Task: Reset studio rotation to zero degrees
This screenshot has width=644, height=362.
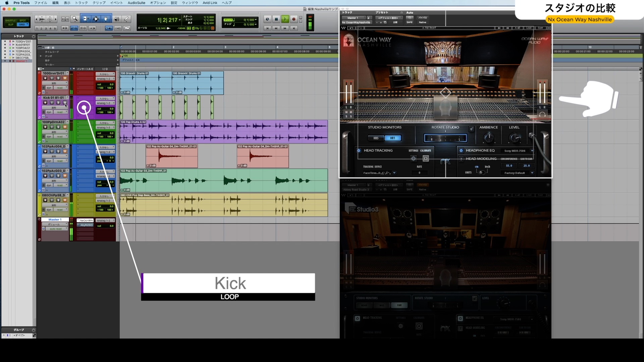Action: click(471, 129)
